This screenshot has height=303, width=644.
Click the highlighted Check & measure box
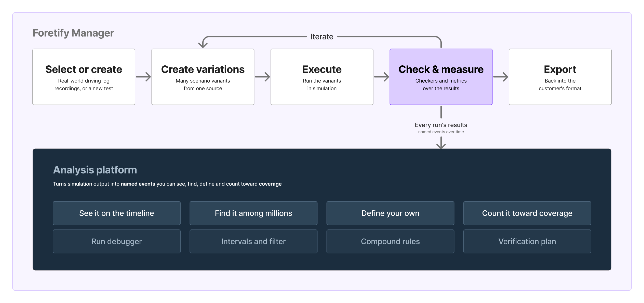click(x=441, y=77)
